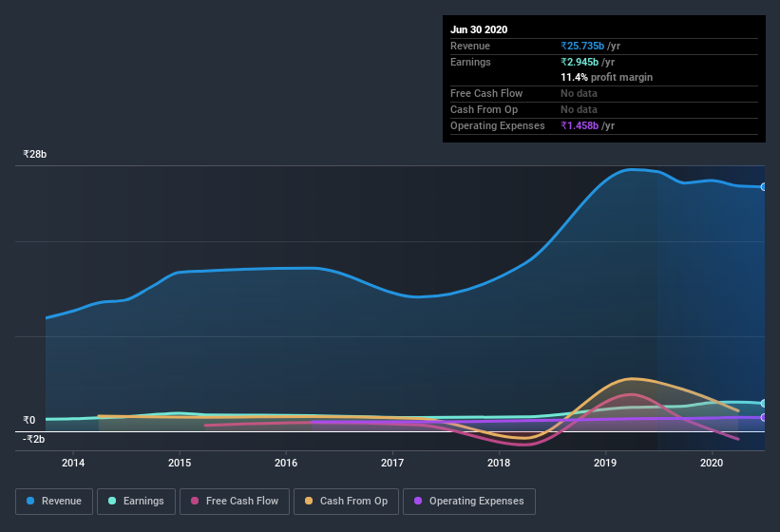The image size is (780, 532).
Task: Click the Revenue endpoint marker on chart
Action: coord(764,187)
